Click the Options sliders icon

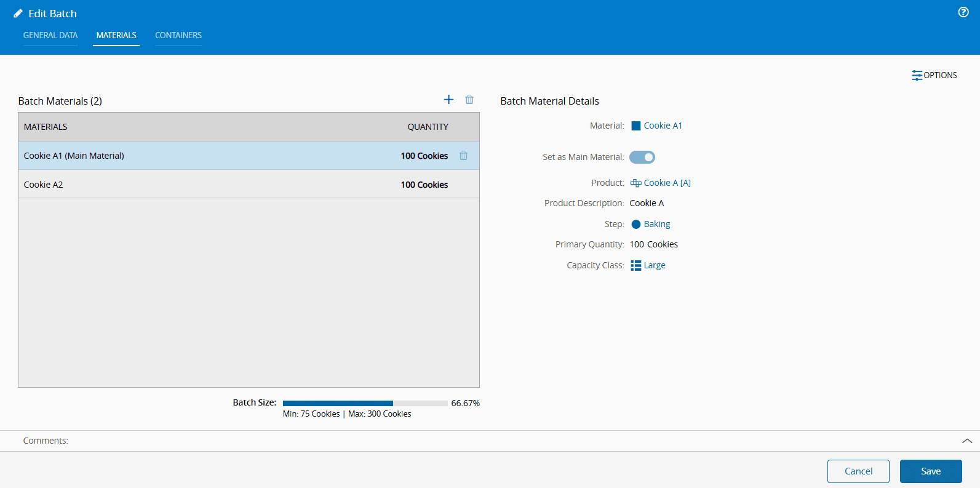pyautogui.click(x=917, y=75)
